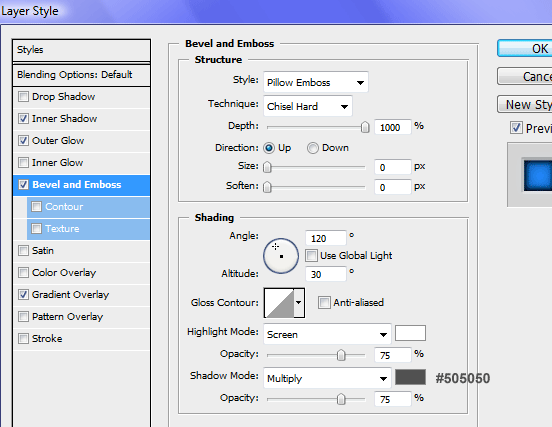Click the Depth slider handle
The height and width of the screenshot is (427, 552).
tap(365, 127)
